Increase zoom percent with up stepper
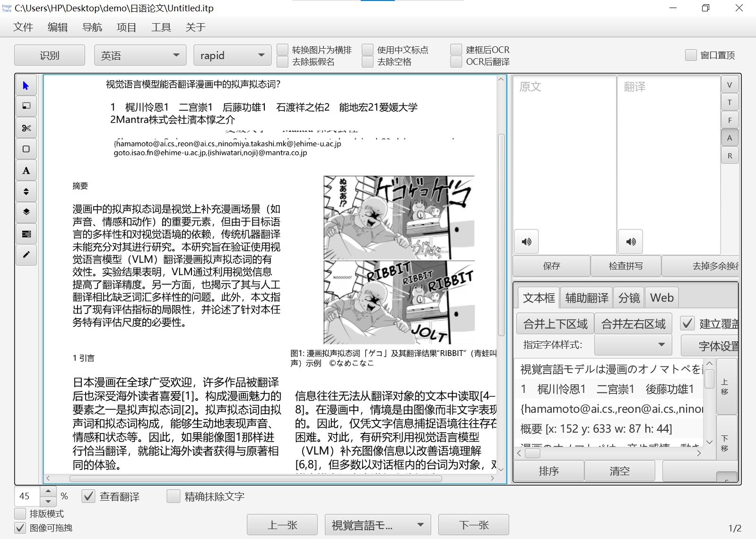 click(48, 492)
